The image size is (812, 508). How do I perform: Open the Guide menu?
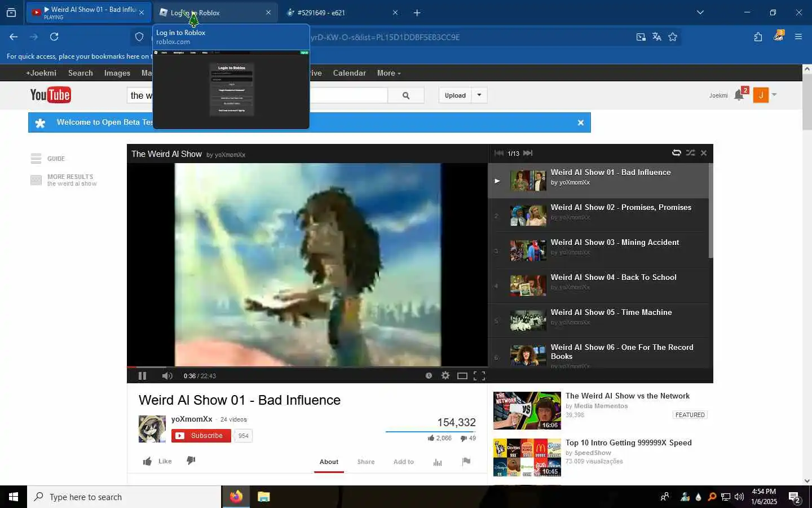48,159
